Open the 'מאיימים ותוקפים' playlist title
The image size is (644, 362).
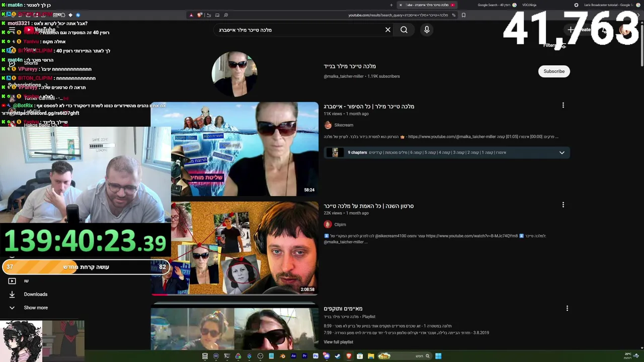pos(343,309)
